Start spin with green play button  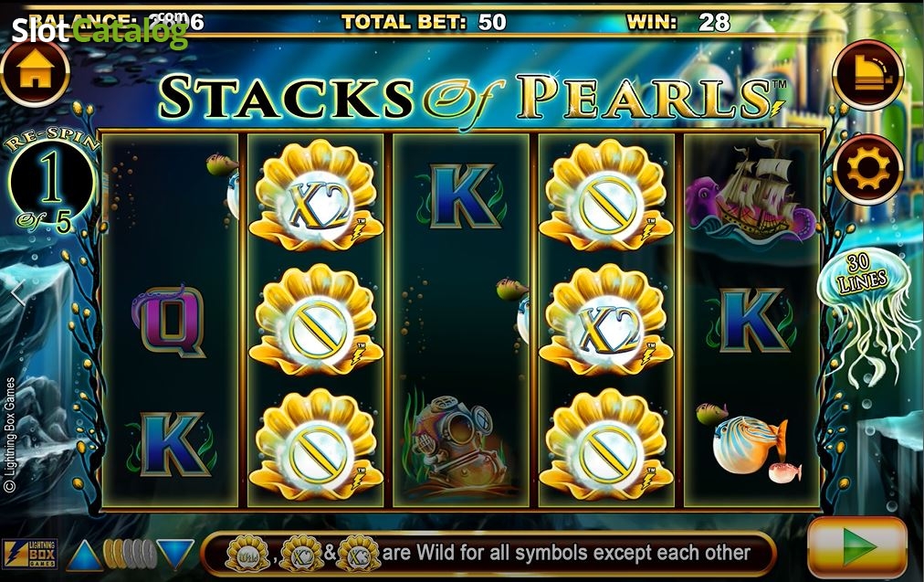click(857, 548)
